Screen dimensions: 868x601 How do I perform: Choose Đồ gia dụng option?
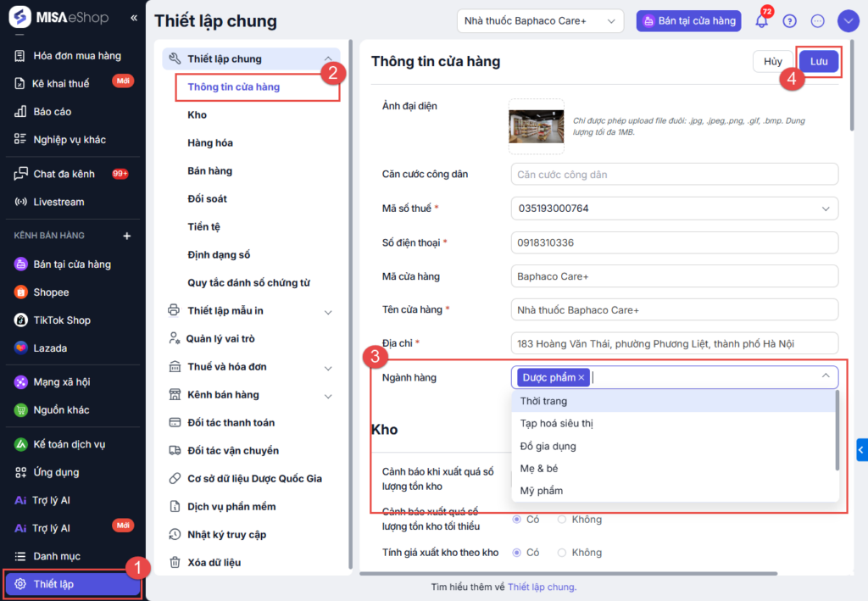pyautogui.click(x=673, y=446)
